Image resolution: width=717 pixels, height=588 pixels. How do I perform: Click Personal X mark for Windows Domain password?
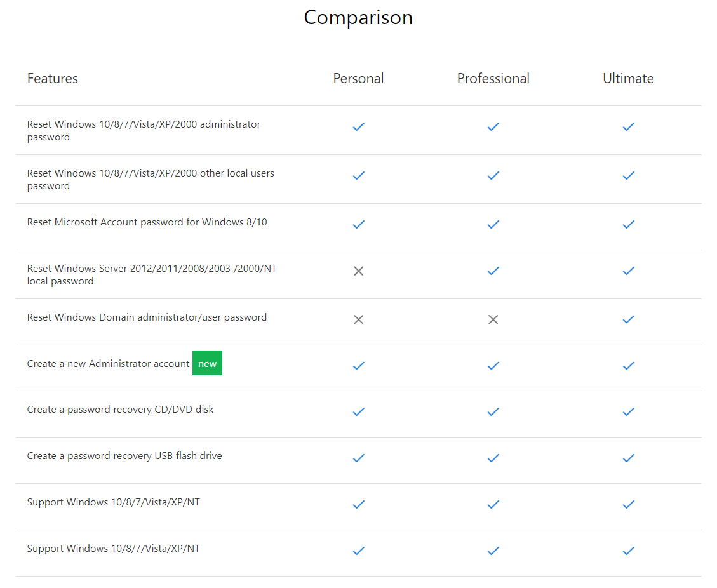(358, 319)
